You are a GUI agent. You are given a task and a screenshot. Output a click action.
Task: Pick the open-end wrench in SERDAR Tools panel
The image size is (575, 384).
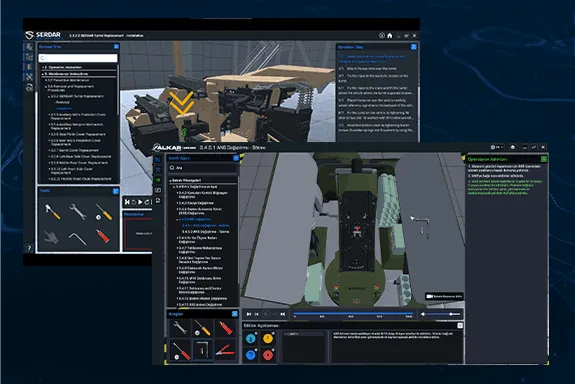click(x=78, y=212)
